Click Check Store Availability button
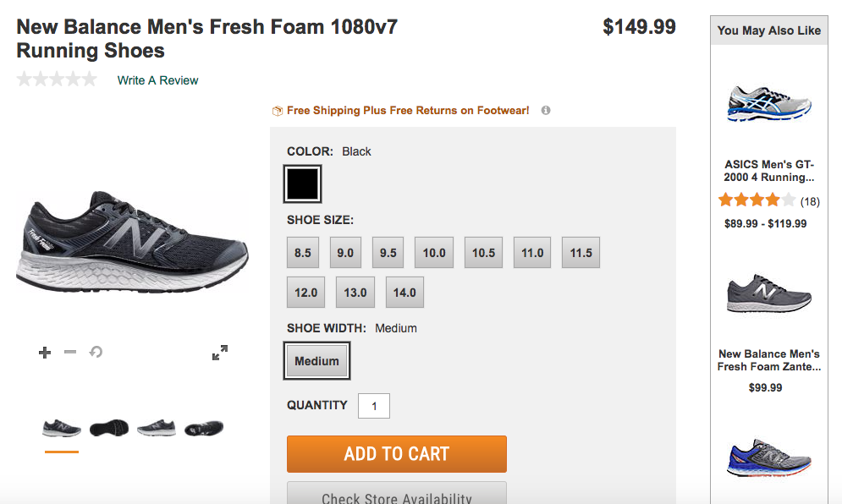 click(x=397, y=495)
